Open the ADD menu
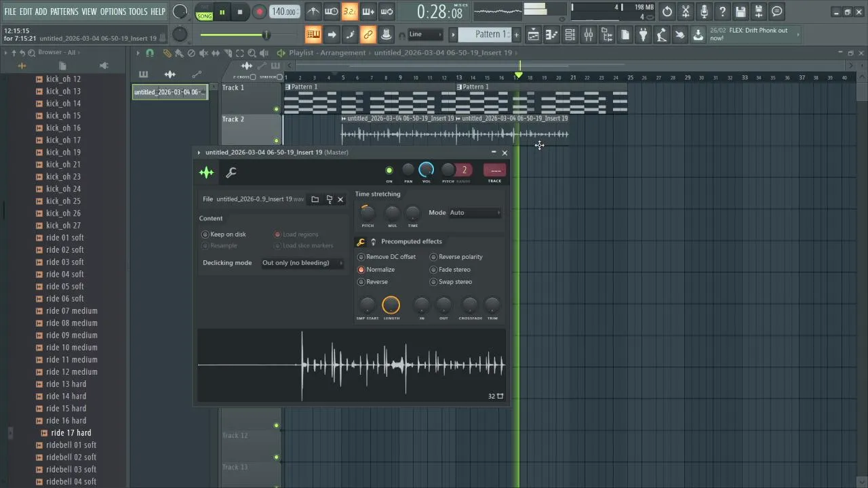This screenshot has height=488, width=868. click(x=41, y=12)
